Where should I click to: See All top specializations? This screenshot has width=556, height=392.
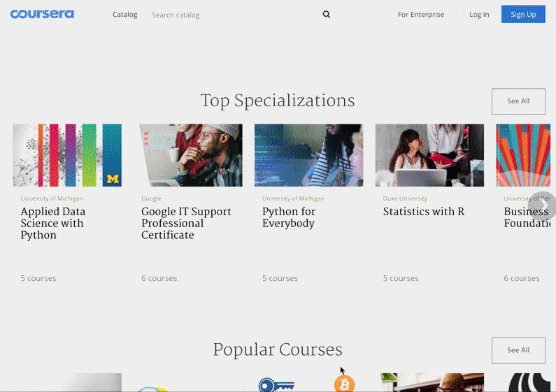click(518, 101)
